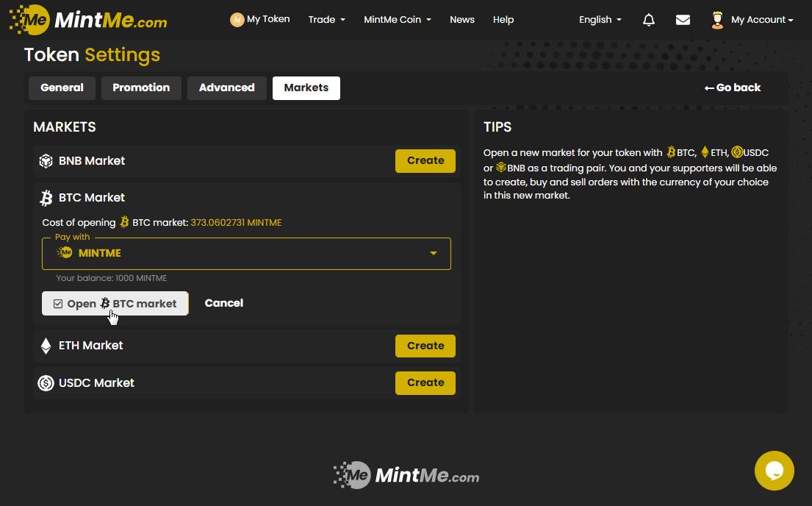This screenshot has height=506, width=812.
Task: Expand the MintMe Coin menu
Action: [x=397, y=20]
